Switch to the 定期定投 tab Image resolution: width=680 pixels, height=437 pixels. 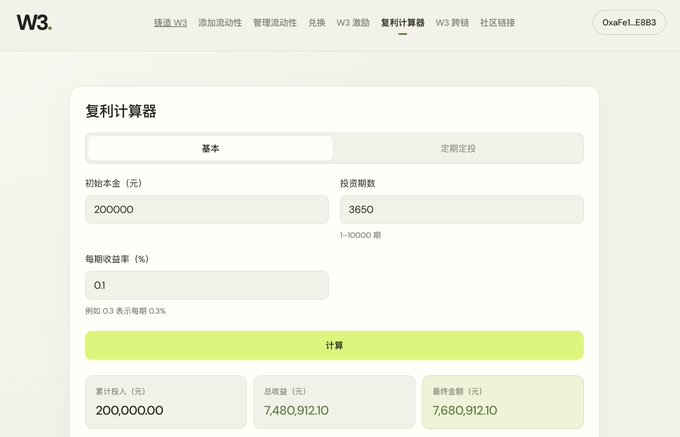pos(458,148)
